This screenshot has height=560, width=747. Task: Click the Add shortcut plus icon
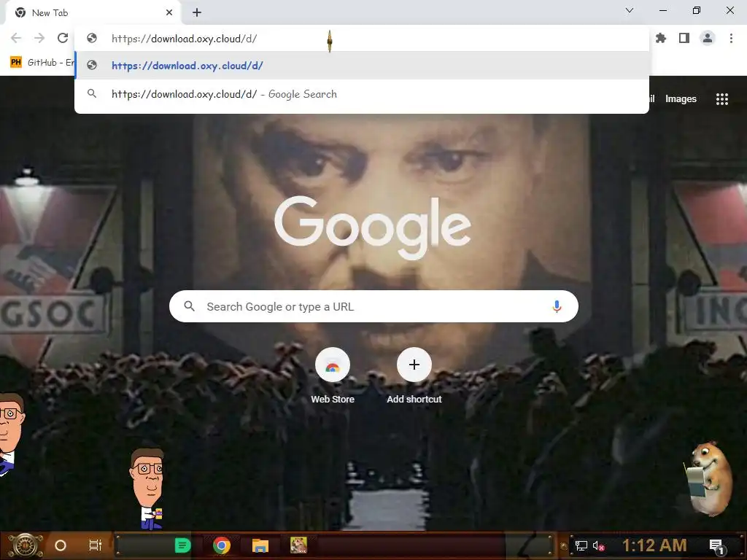pyautogui.click(x=414, y=365)
